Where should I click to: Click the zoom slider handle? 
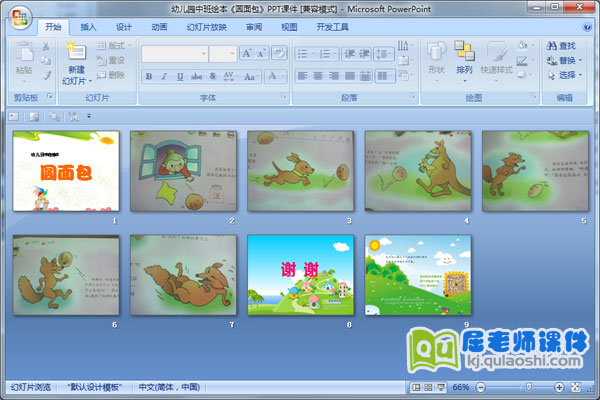click(528, 387)
